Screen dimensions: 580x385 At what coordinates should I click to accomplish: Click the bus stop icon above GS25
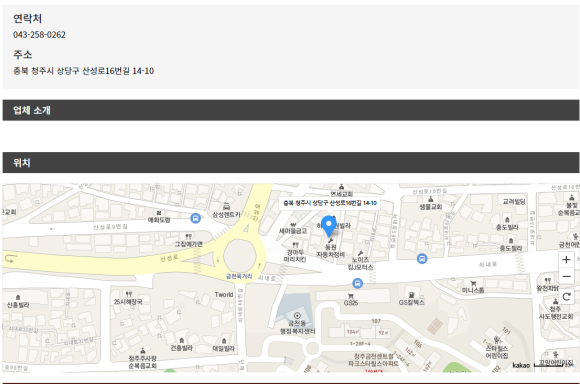tap(357, 284)
